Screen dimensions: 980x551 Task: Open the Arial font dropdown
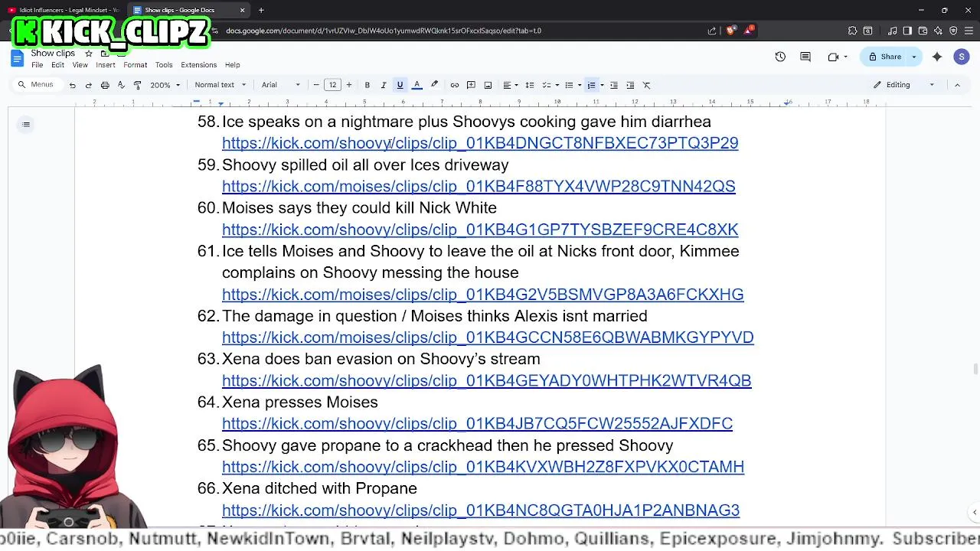point(281,85)
